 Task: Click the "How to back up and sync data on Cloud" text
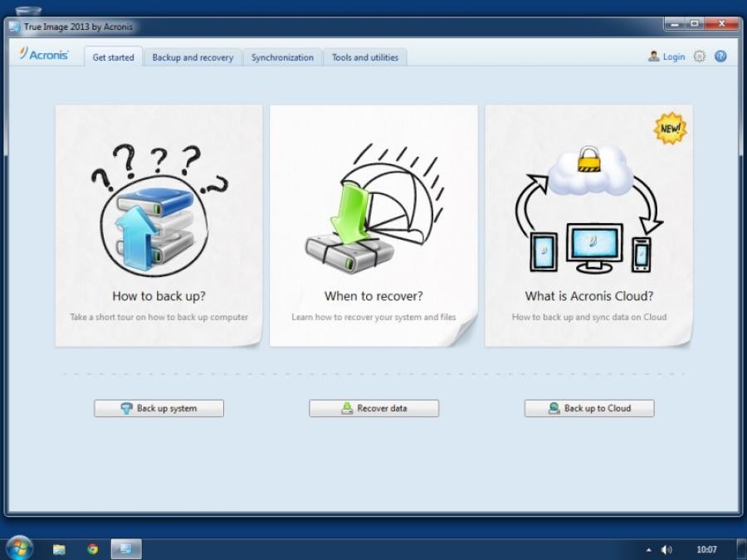coord(589,317)
